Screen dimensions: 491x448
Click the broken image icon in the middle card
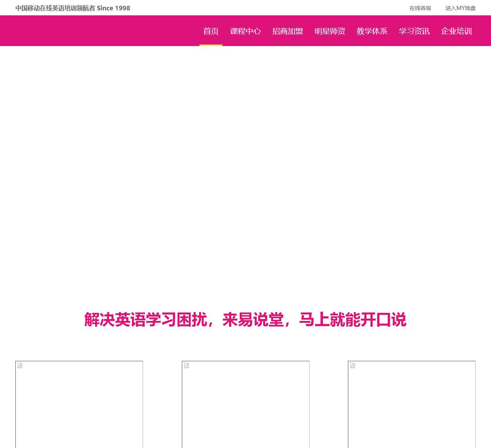(186, 365)
